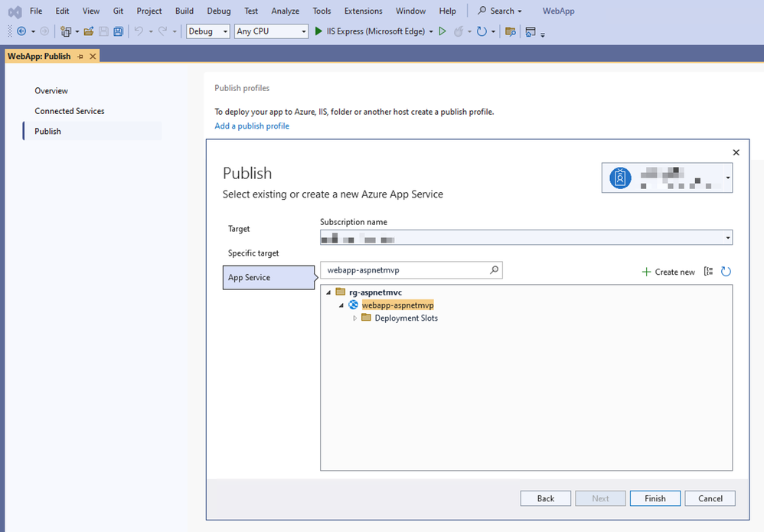Open the Project menu

click(149, 11)
